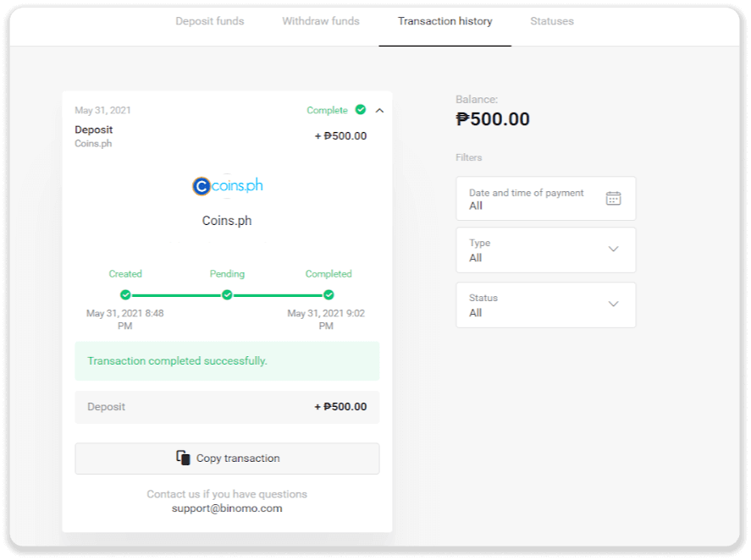Image resolution: width=751 pixels, height=560 pixels.
Task: Click the green progress bar line
Action: pyautogui.click(x=176, y=294)
